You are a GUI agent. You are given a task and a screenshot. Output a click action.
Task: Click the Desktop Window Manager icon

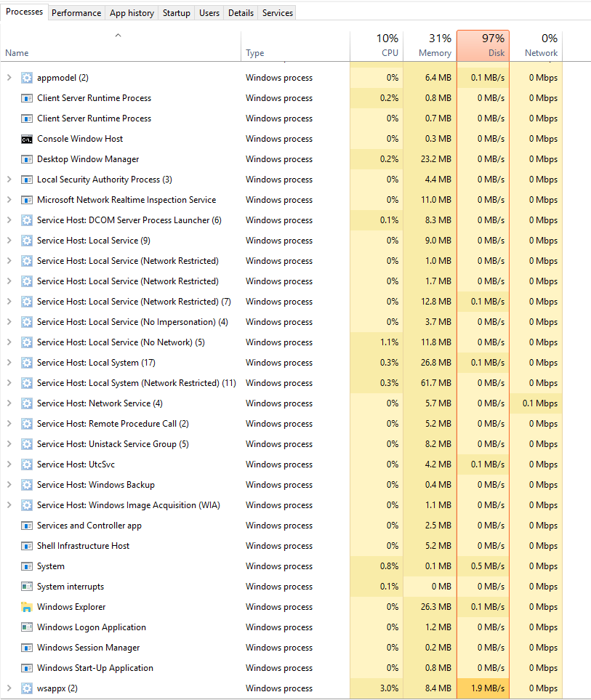click(27, 159)
